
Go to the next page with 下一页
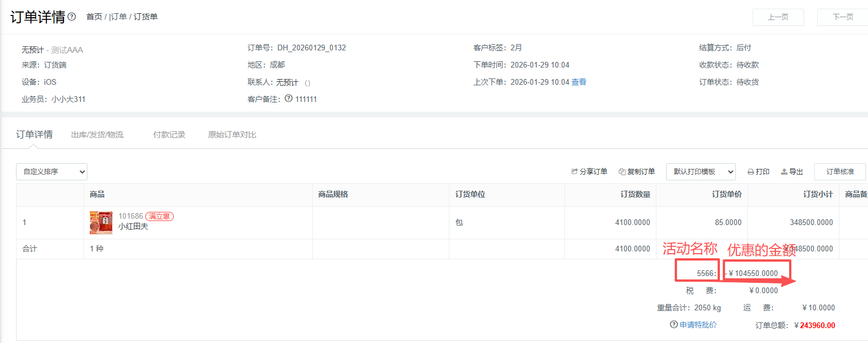(843, 17)
